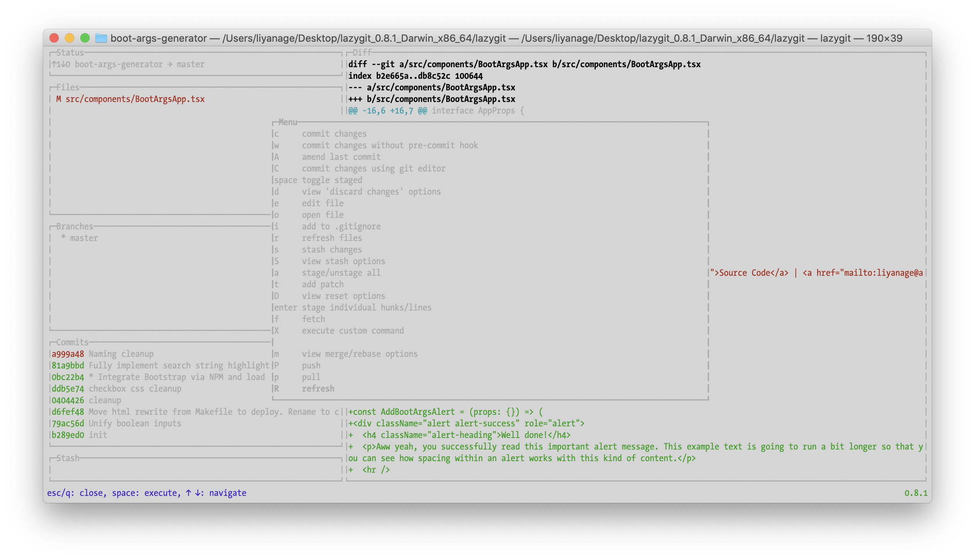The height and width of the screenshot is (560, 975).
Task: Click the '+<div className="alert alert-success"' line
Action: (x=467, y=423)
